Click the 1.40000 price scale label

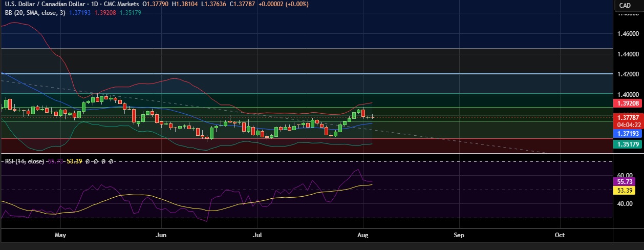[628, 95]
